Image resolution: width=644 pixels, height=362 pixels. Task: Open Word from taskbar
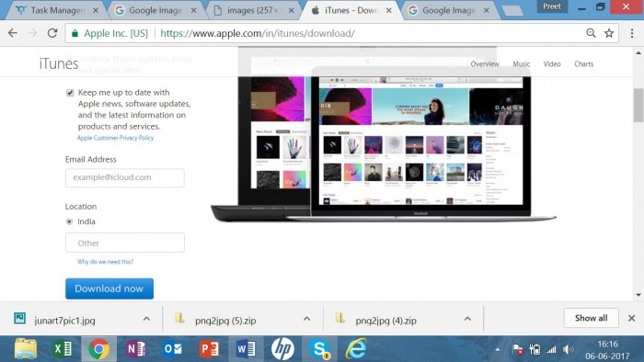click(246, 349)
